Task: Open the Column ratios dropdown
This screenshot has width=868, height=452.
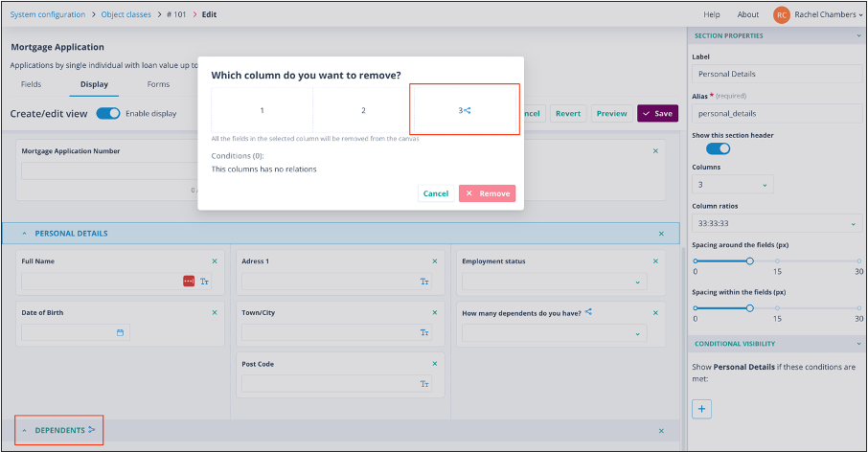Action: point(777,223)
